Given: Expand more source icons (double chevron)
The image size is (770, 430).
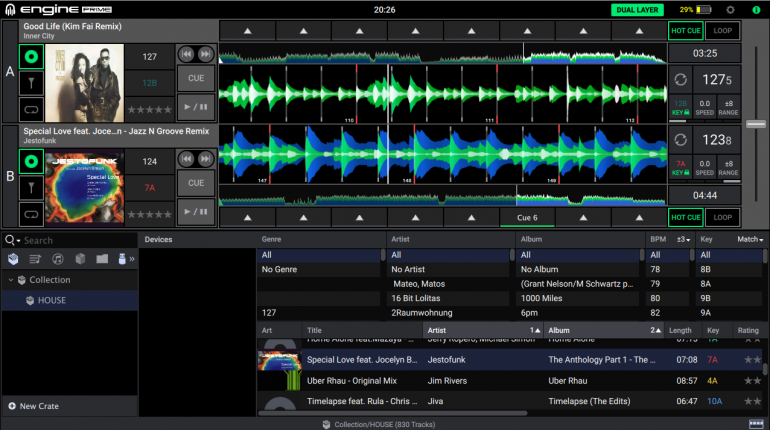Looking at the screenshot, I should pos(132,259).
